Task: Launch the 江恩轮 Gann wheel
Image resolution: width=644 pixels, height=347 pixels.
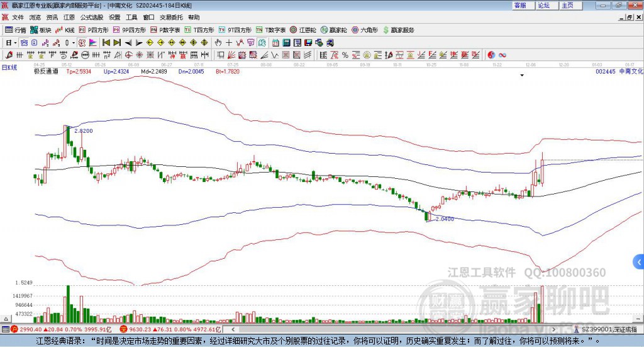Action: coord(303,30)
